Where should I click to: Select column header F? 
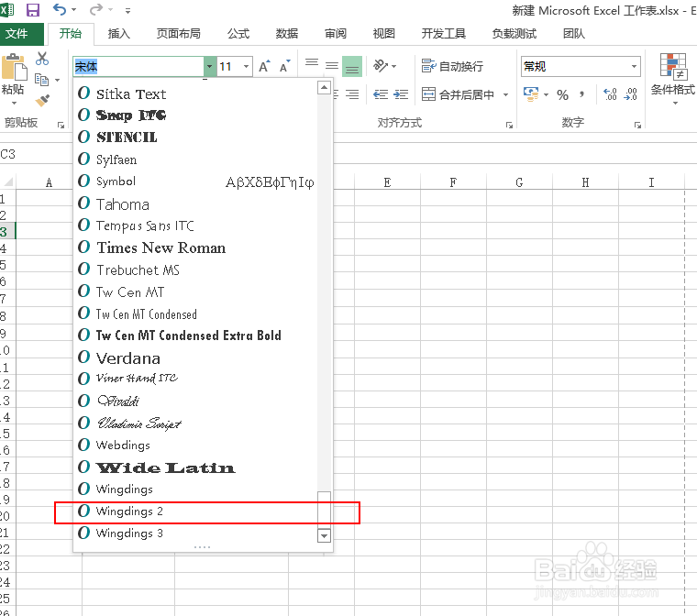453,182
